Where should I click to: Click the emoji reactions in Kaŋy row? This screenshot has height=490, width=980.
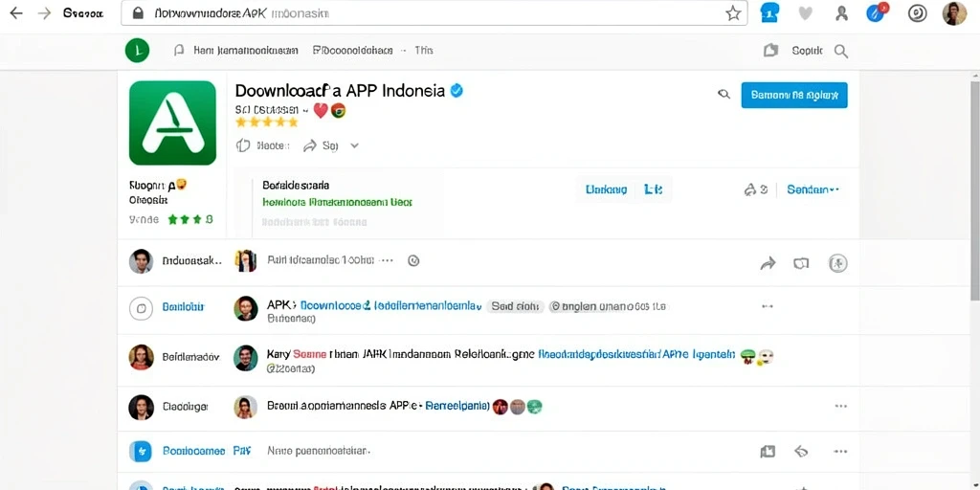758,356
